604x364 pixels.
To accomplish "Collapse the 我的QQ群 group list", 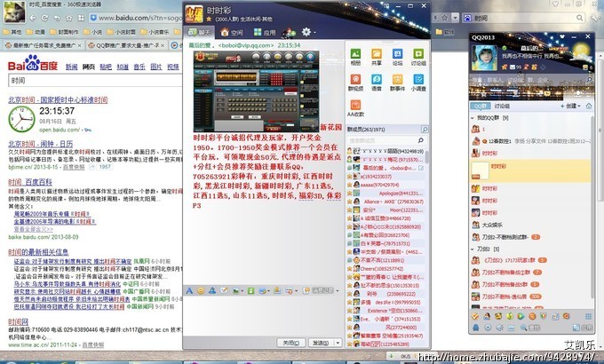I will coord(473,118).
